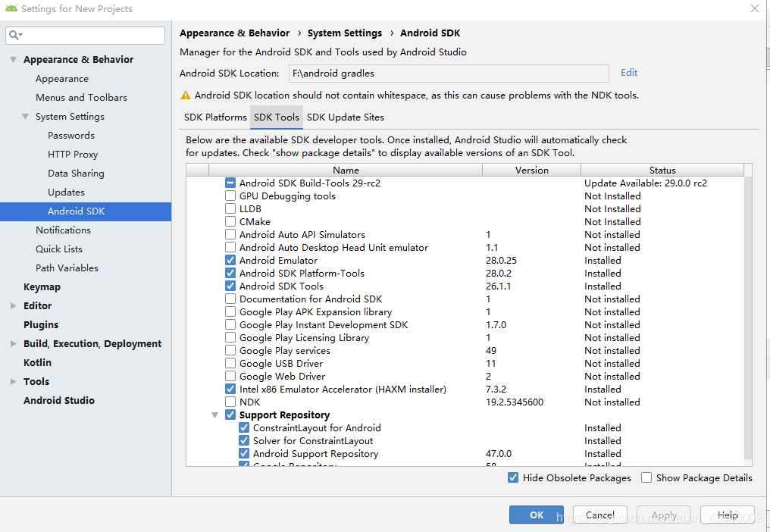Click the SDK tools list vertical scrollbar

pyautogui.click(x=748, y=319)
